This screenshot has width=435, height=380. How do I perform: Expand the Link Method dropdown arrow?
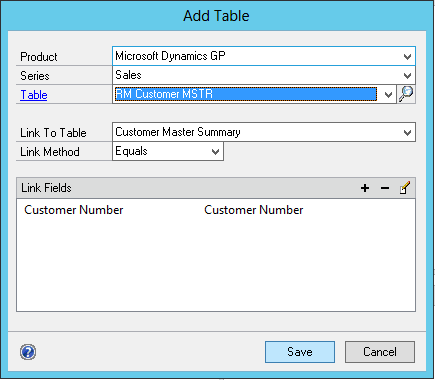point(215,152)
